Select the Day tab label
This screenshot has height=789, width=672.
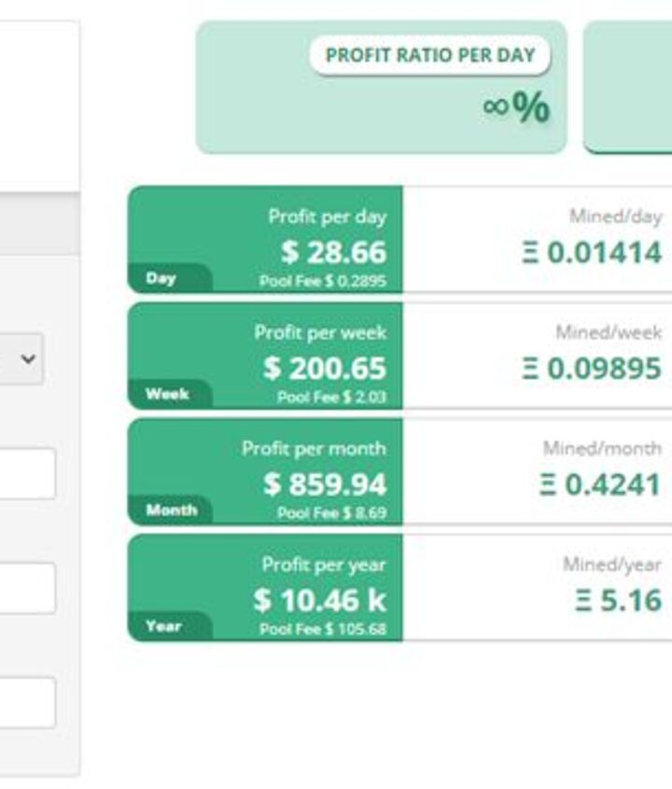[161, 278]
